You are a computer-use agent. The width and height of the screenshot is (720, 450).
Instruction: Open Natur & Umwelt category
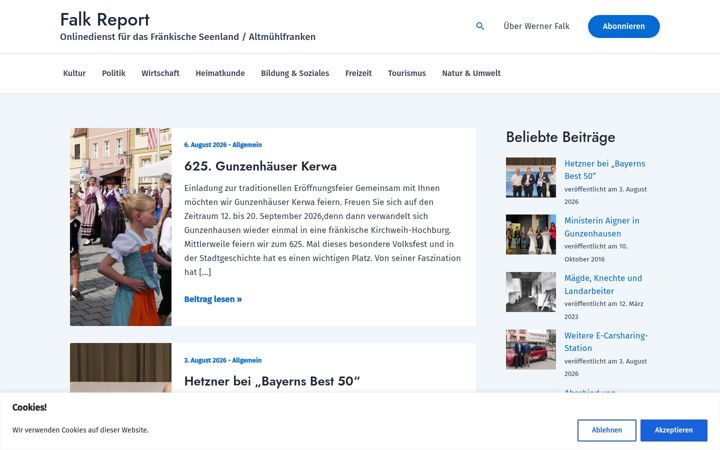tap(471, 73)
